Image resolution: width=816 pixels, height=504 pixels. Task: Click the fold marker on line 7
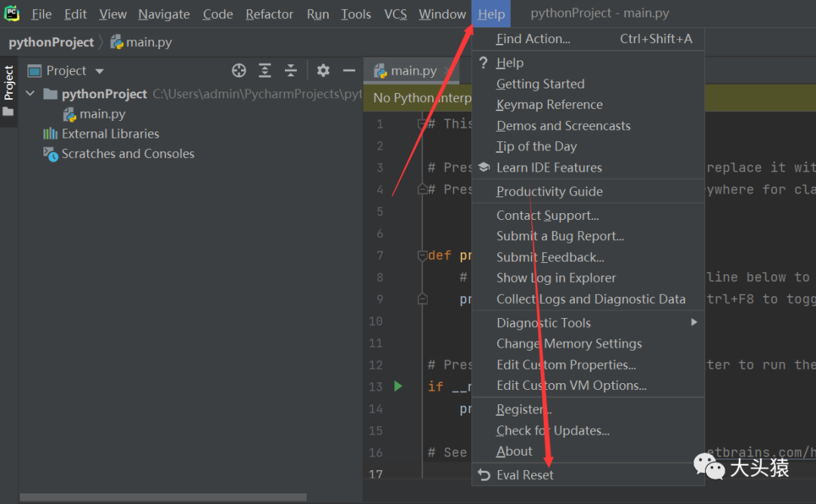(422, 255)
